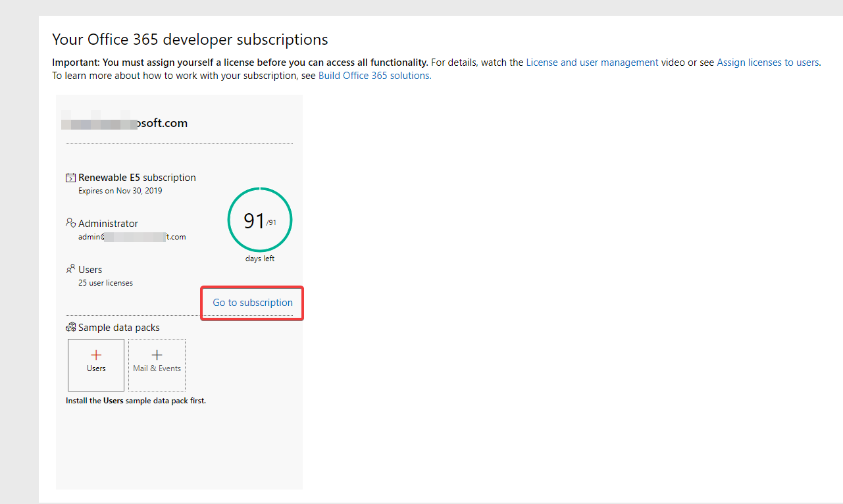843x504 pixels.
Task: Click the Sample data packs icon
Action: (x=70, y=327)
